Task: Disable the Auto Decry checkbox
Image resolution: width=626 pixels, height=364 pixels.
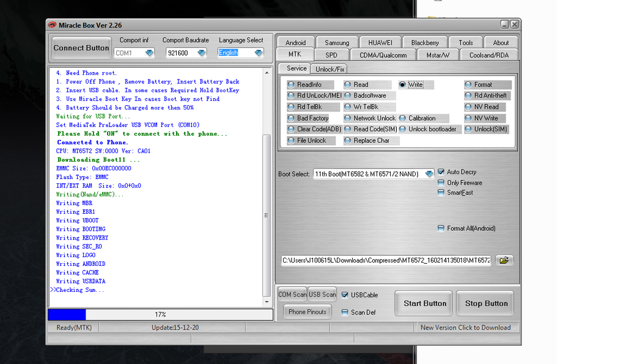Action: coord(441,172)
